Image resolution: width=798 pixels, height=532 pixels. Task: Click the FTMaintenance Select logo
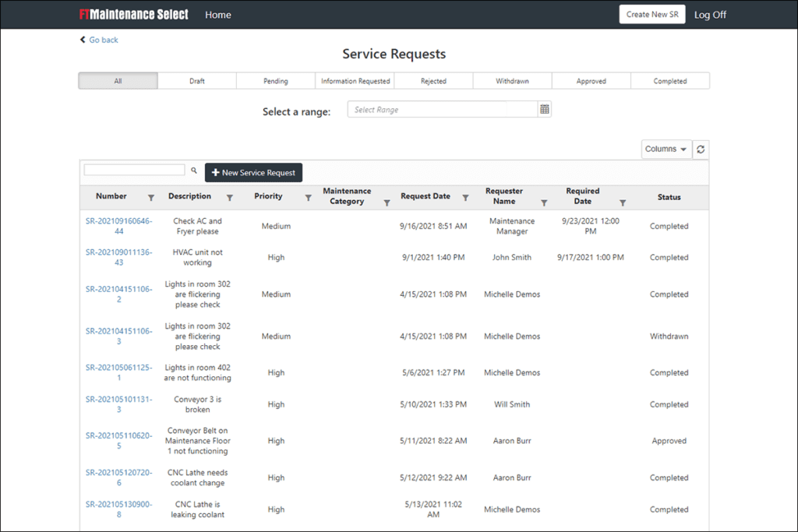click(x=134, y=14)
